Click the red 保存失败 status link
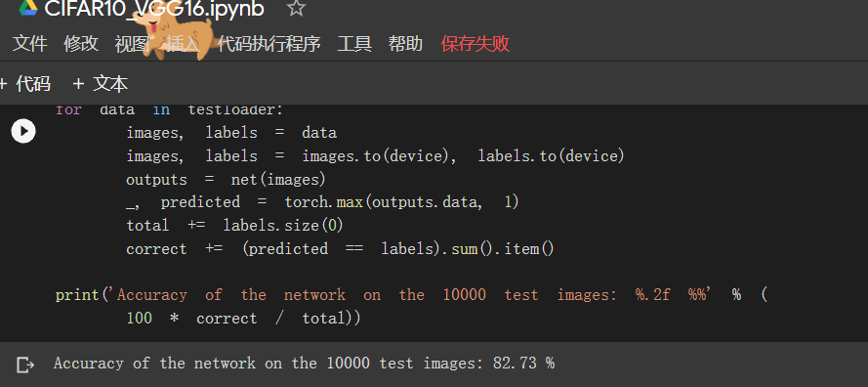The width and height of the screenshot is (868, 387). coord(475,44)
